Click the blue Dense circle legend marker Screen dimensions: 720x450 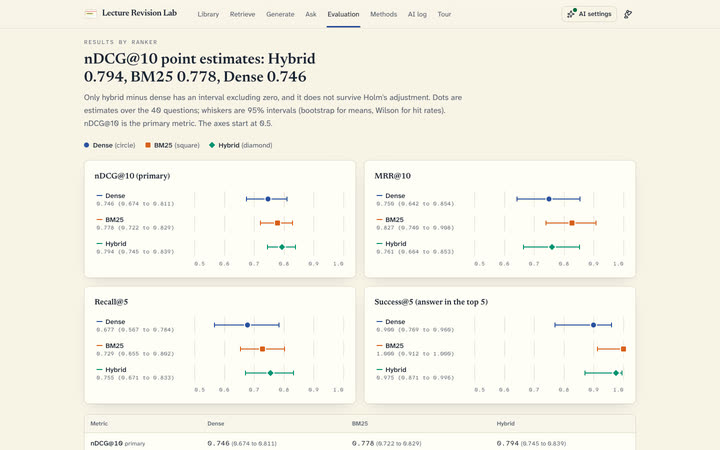coord(86,145)
